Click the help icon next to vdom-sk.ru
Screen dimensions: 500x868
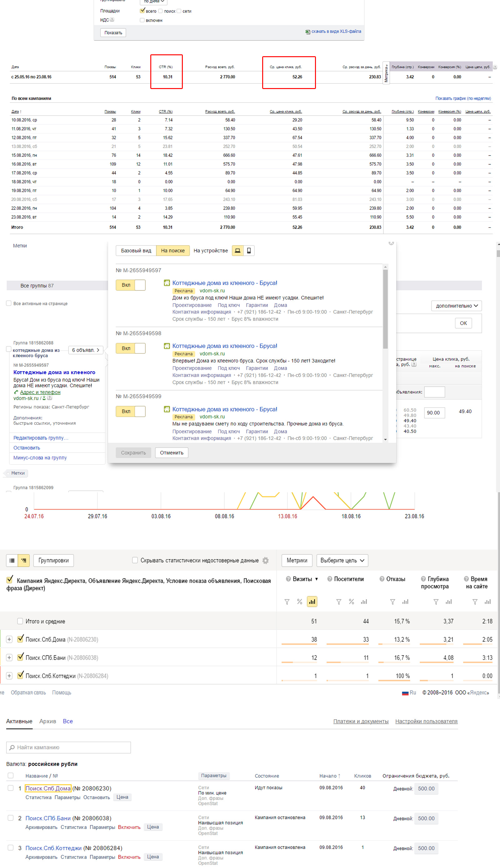49,398
